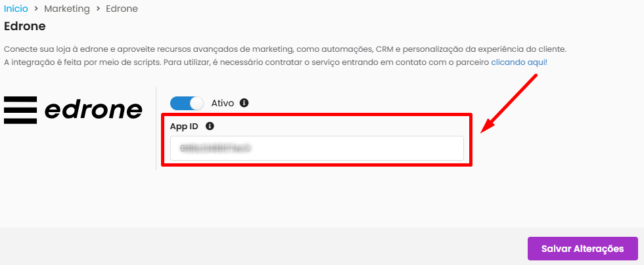The height and width of the screenshot is (265, 644).
Task: Select the blurred App ID value text
Action: 216,148
